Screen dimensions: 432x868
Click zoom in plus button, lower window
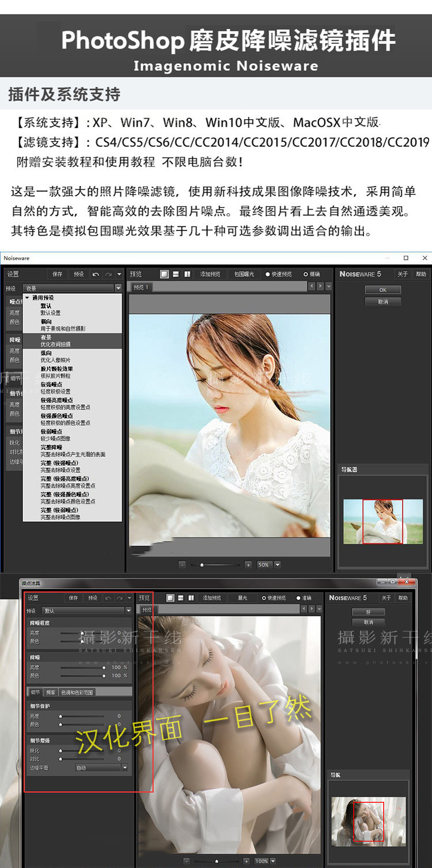point(246,861)
